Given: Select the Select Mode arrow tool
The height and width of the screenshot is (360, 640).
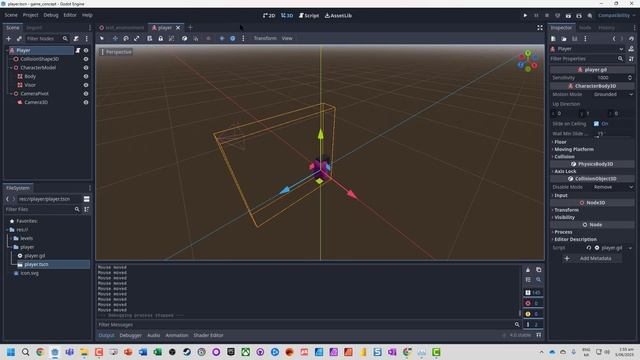Looking at the screenshot, I should [102, 38].
